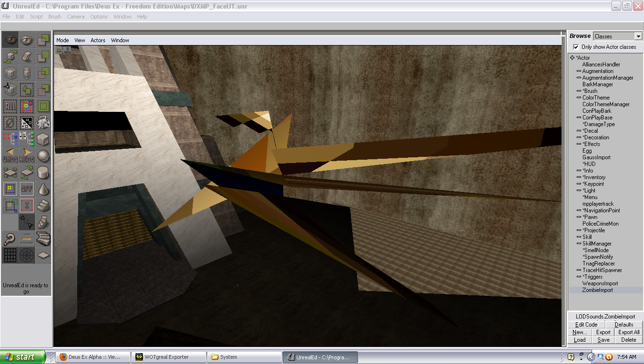Open the Browse Classes dropdown
The height and width of the screenshot is (364, 644).
638,36
